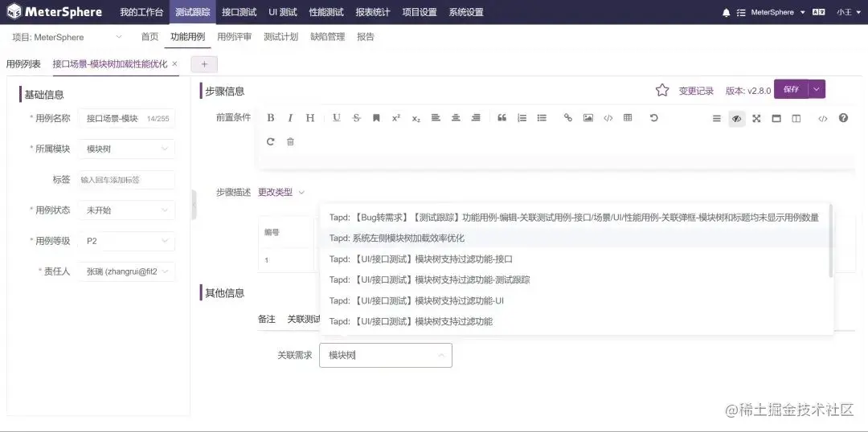Image resolution: width=868 pixels, height=432 pixels.
Task: Open the 所属模块 dropdown
Action: point(127,149)
